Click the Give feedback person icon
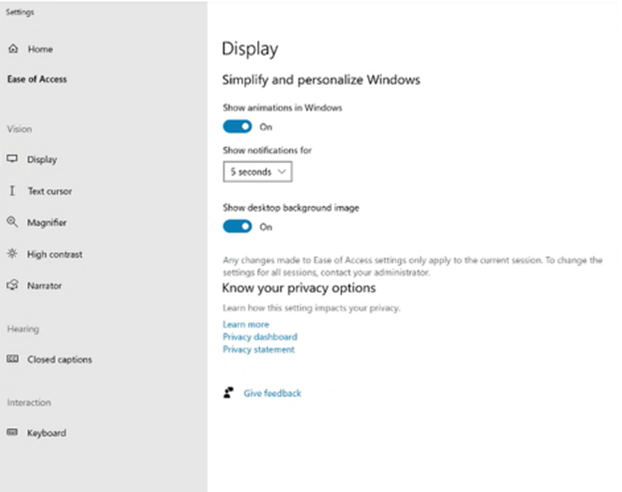Image resolution: width=622 pixels, height=492 pixels. coord(229,393)
